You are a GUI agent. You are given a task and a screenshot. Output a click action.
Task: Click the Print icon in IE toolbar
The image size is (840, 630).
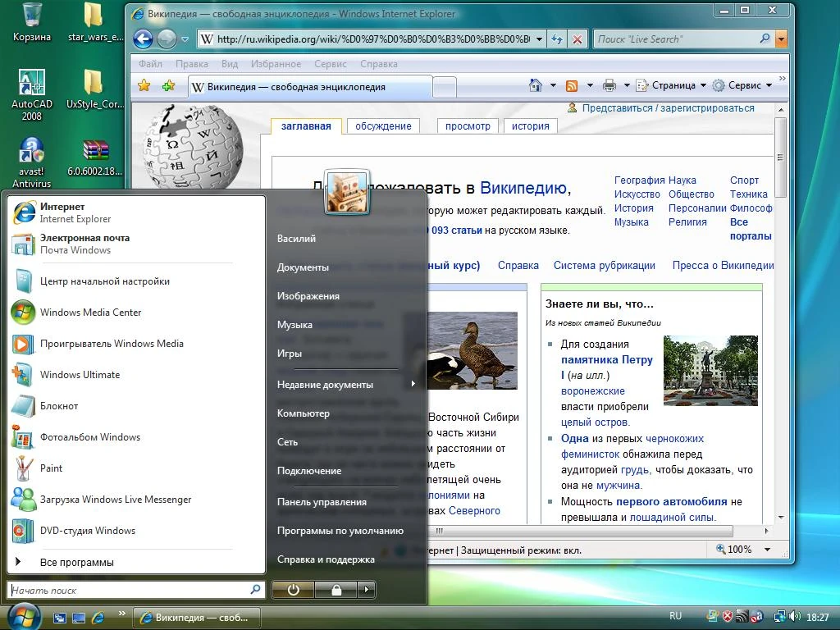pos(610,84)
